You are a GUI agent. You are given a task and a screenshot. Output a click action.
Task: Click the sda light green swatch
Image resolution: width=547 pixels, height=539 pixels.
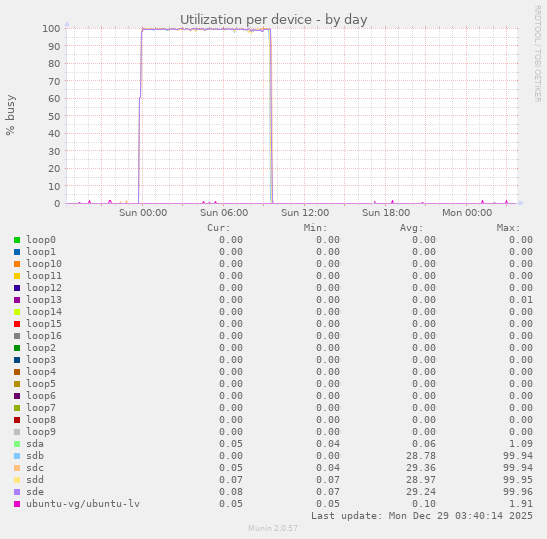(x=17, y=444)
